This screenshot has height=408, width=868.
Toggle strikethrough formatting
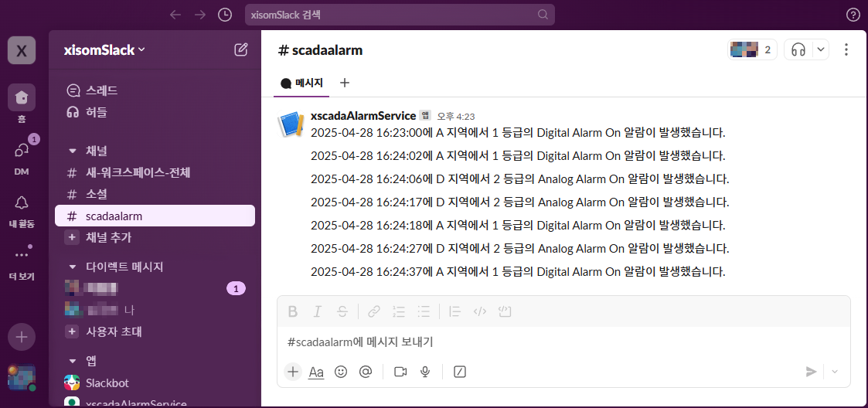coord(342,311)
